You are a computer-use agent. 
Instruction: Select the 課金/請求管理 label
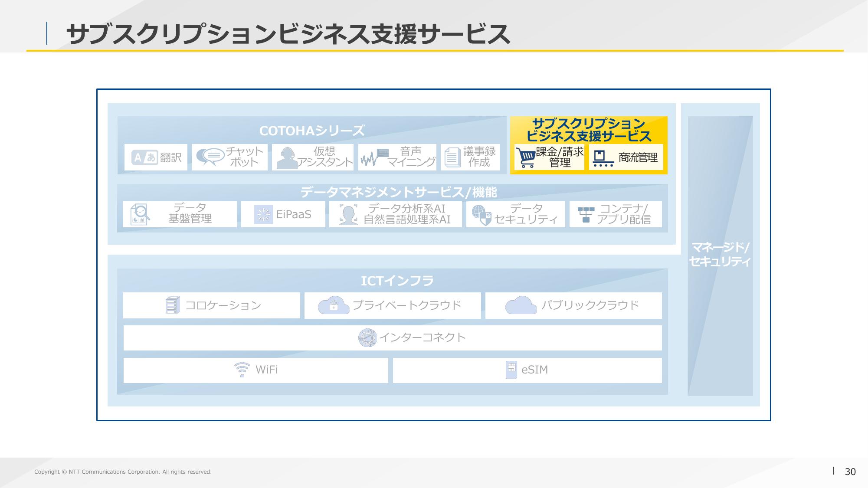tap(560, 157)
